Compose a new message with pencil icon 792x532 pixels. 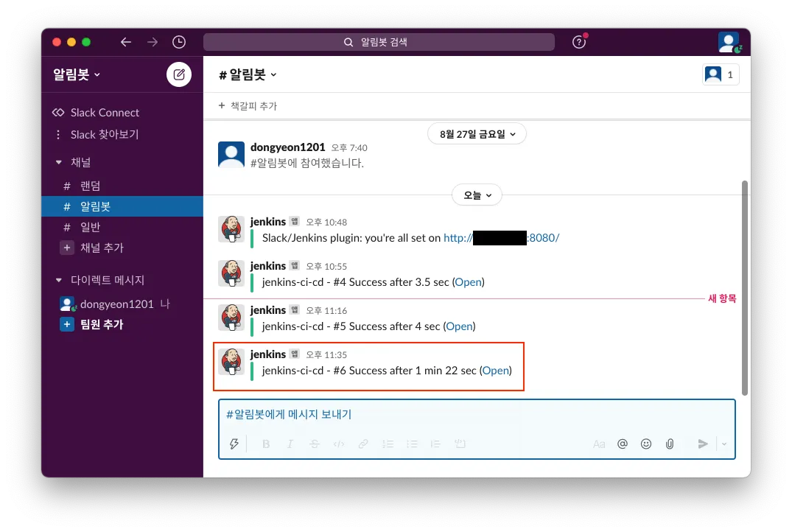point(179,74)
